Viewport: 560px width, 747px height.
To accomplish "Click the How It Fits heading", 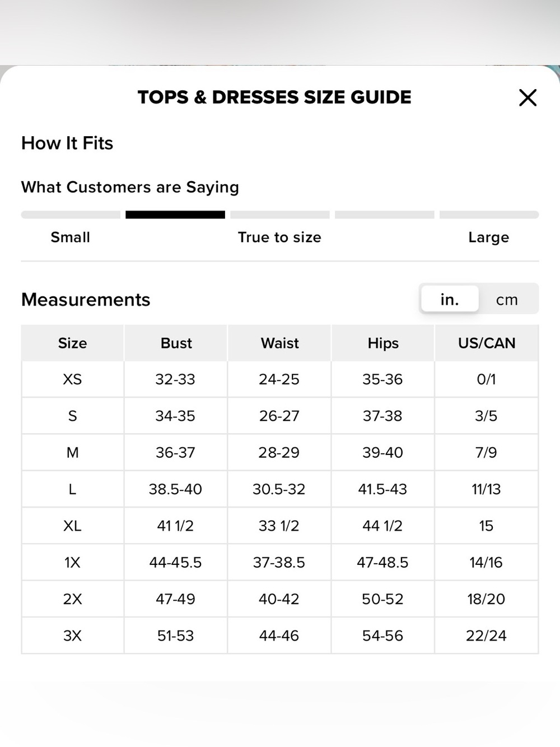I will (67, 143).
